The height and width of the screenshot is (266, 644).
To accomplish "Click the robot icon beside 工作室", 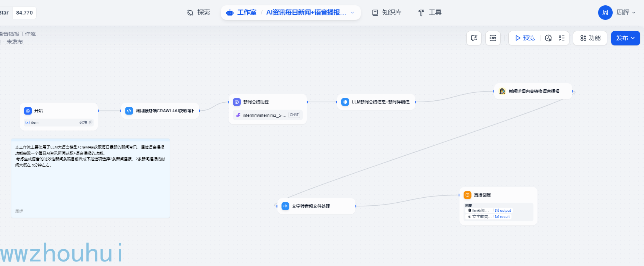I will coord(230,13).
